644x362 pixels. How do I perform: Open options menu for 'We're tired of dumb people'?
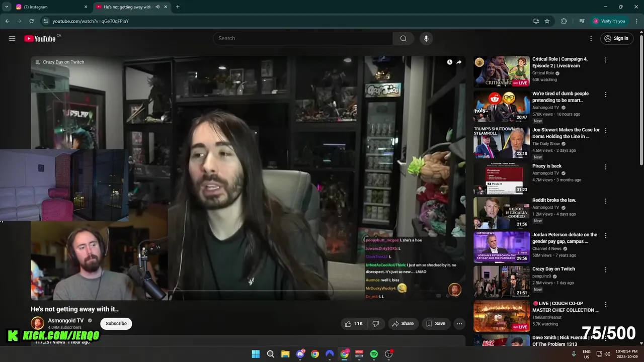[606, 95]
